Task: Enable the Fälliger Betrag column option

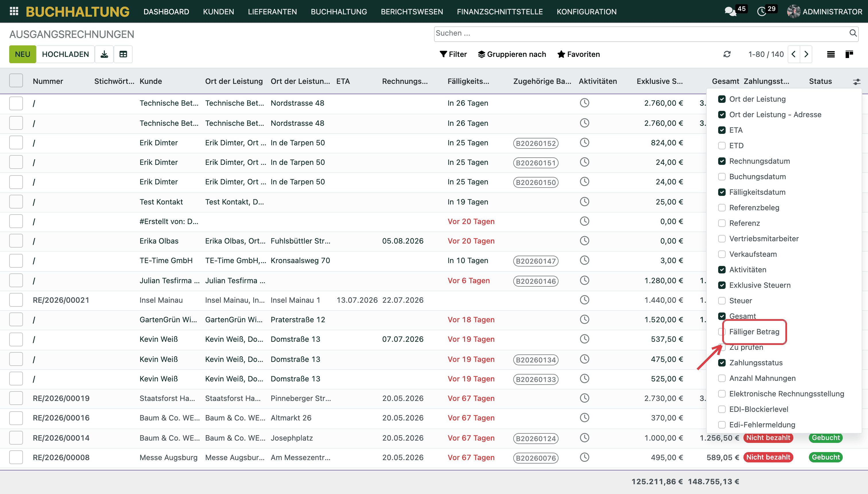Action: (722, 332)
